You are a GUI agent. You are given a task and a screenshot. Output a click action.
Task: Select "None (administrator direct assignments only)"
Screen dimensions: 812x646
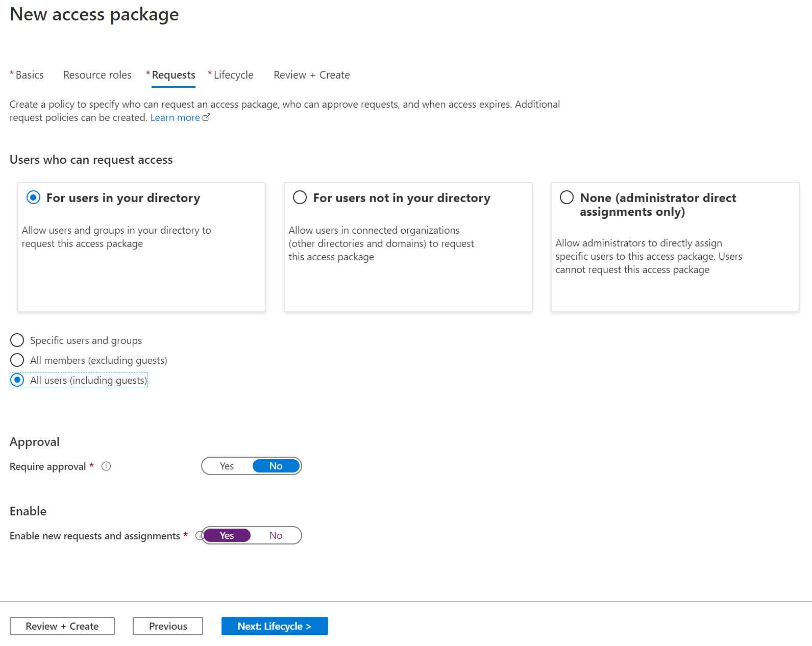[567, 198]
